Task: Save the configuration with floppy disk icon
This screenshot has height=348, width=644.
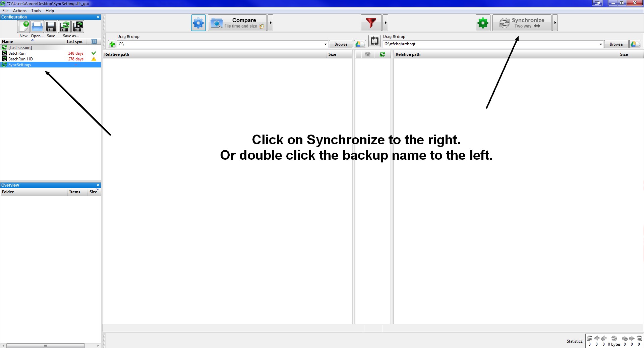Action: click(51, 27)
